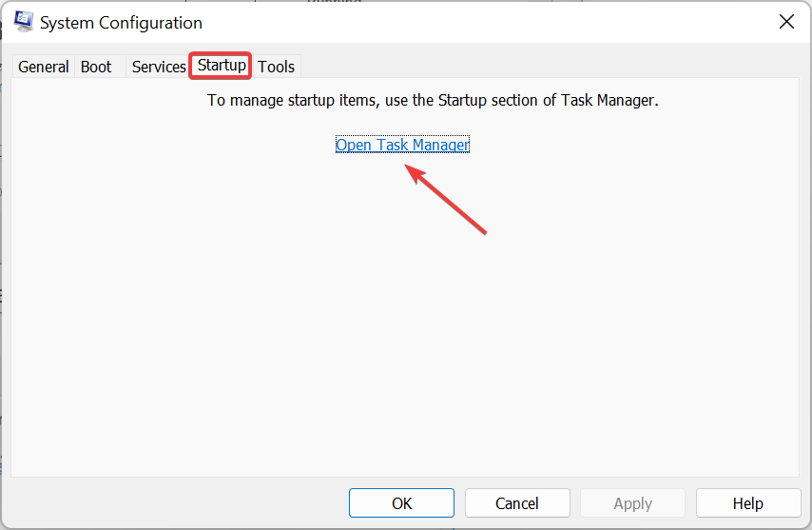Image resolution: width=812 pixels, height=530 pixels.
Task: Click the System Configuration computer icon
Action: click(24, 22)
